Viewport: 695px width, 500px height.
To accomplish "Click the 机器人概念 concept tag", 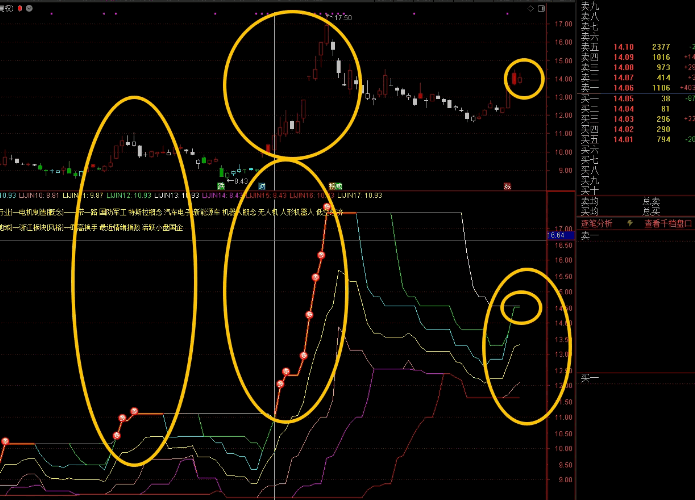I will pyautogui.click(x=239, y=212).
